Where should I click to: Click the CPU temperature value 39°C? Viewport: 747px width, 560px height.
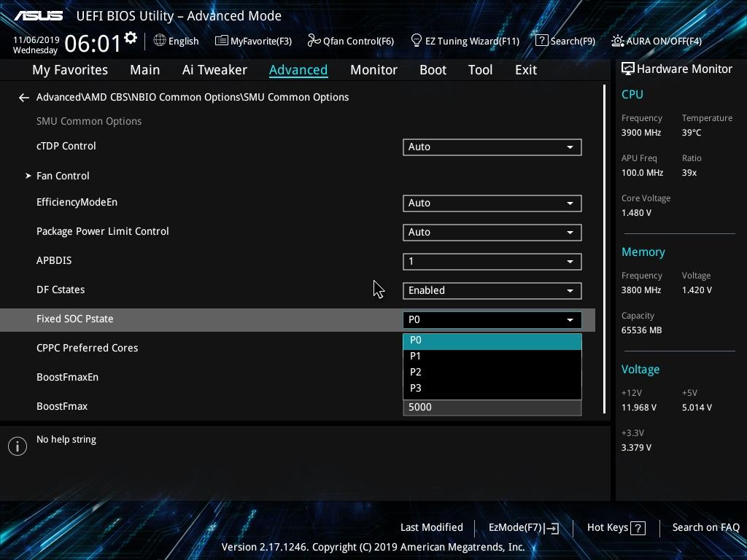coord(692,133)
